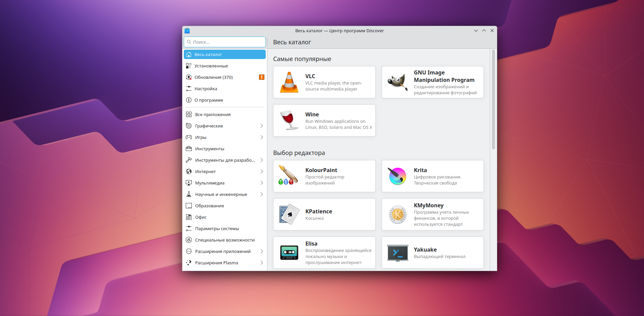Screen dimensions: 644x316
Task: Click the Yakuake terminal icon
Action: 397,253
